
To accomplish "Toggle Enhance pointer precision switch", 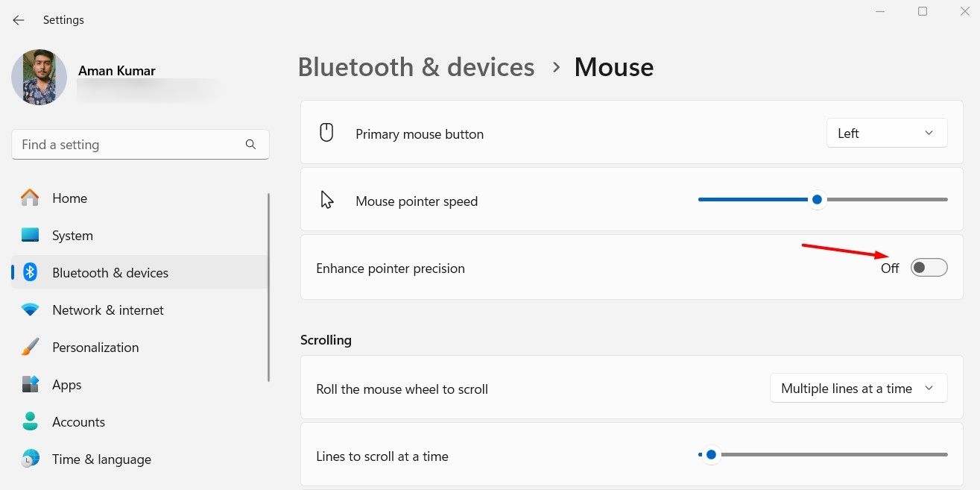I will 929,268.
